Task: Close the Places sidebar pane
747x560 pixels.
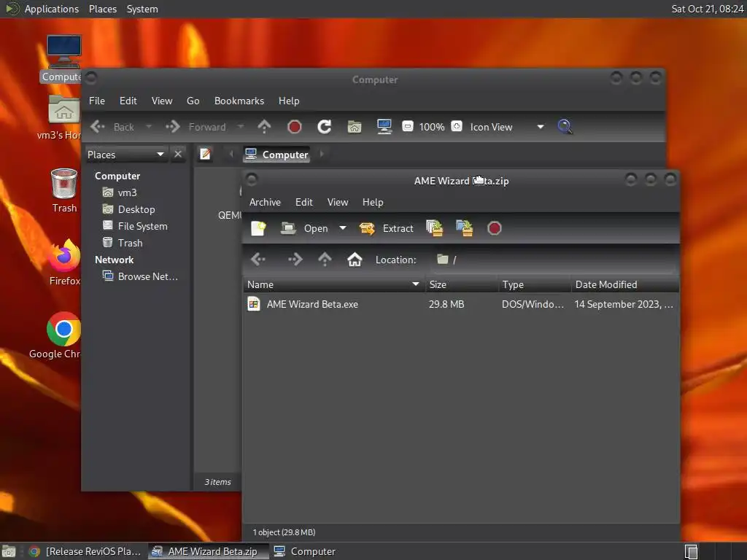Action: pyautogui.click(x=178, y=155)
